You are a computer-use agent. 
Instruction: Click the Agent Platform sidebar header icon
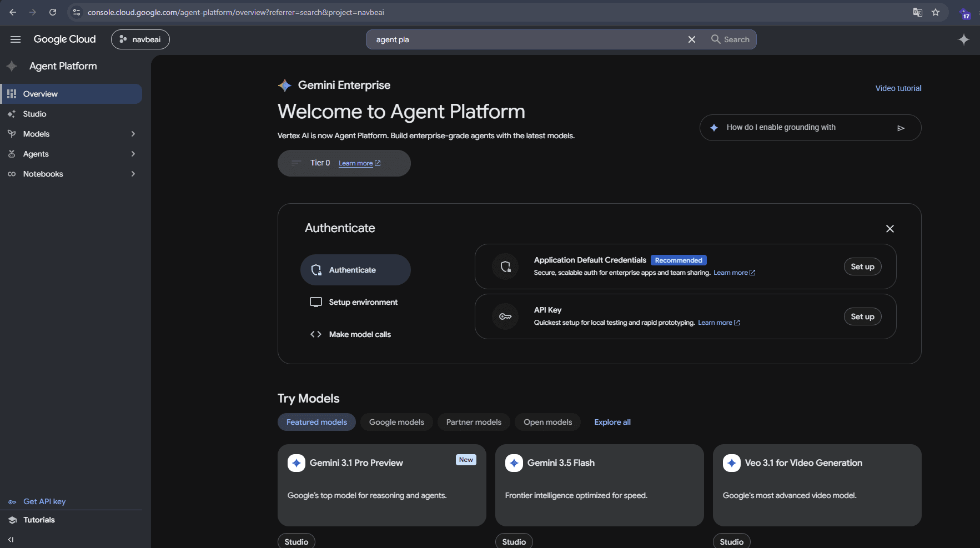pos(12,66)
